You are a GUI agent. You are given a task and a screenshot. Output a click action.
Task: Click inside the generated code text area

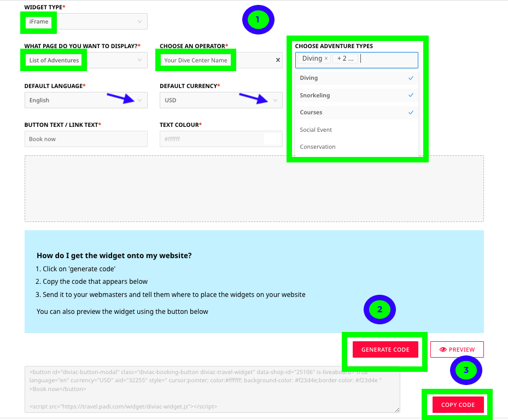(212, 389)
